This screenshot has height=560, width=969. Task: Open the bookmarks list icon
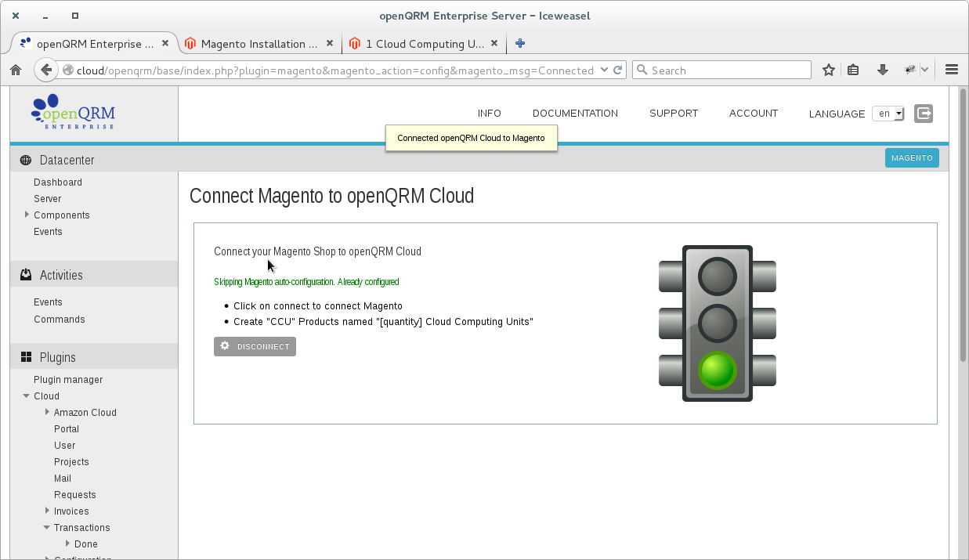[x=854, y=70]
